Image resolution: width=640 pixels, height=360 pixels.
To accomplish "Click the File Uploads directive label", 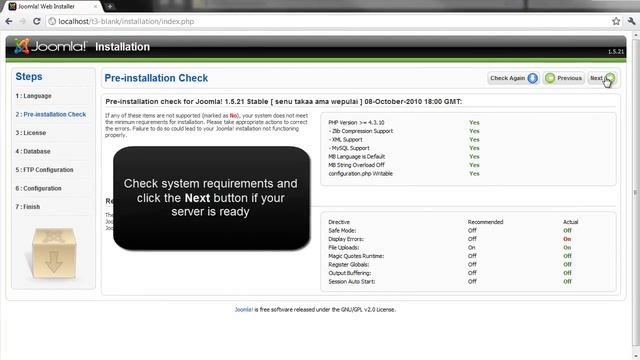I will click(344, 248).
